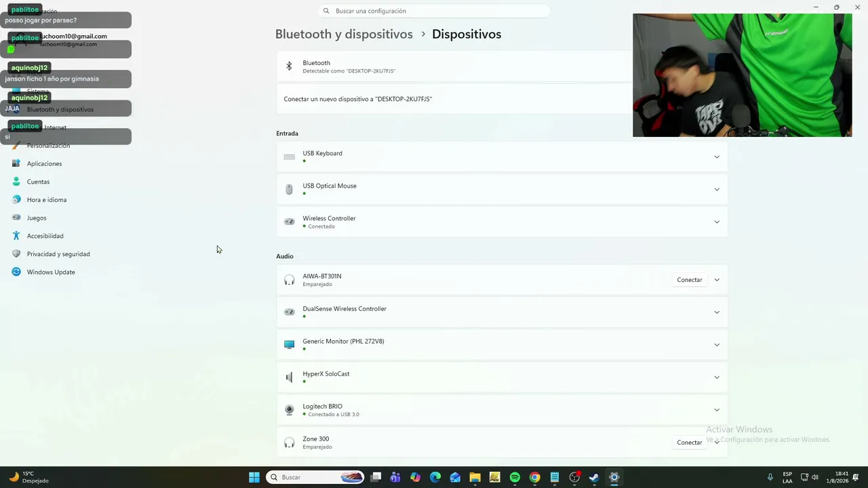Click the speaker icon of HyperX SoloCast
This screenshot has width=868, height=488.
click(x=290, y=377)
